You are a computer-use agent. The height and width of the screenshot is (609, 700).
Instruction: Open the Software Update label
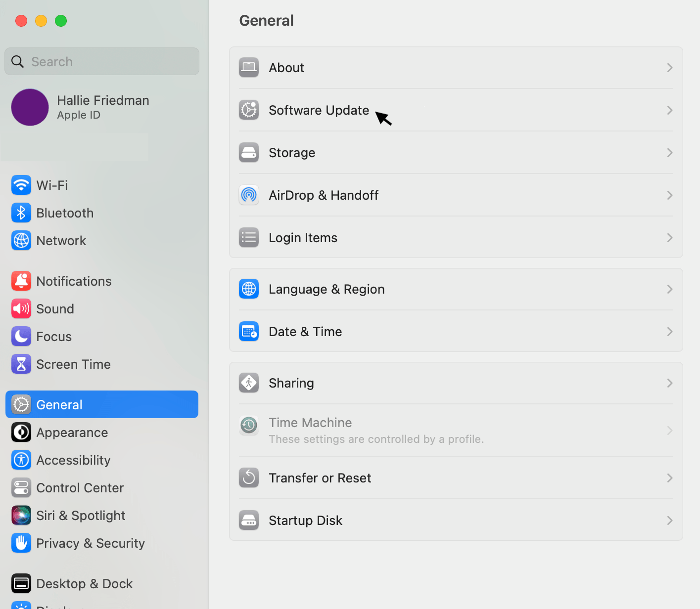(319, 110)
